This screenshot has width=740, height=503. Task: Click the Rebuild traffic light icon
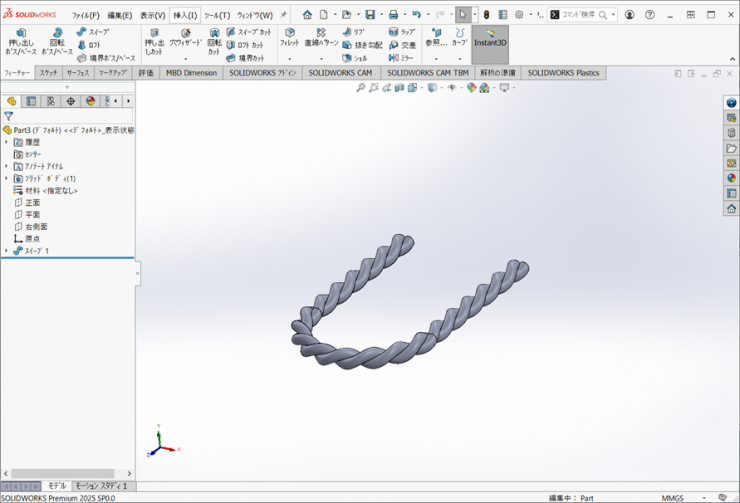click(x=487, y=15)
